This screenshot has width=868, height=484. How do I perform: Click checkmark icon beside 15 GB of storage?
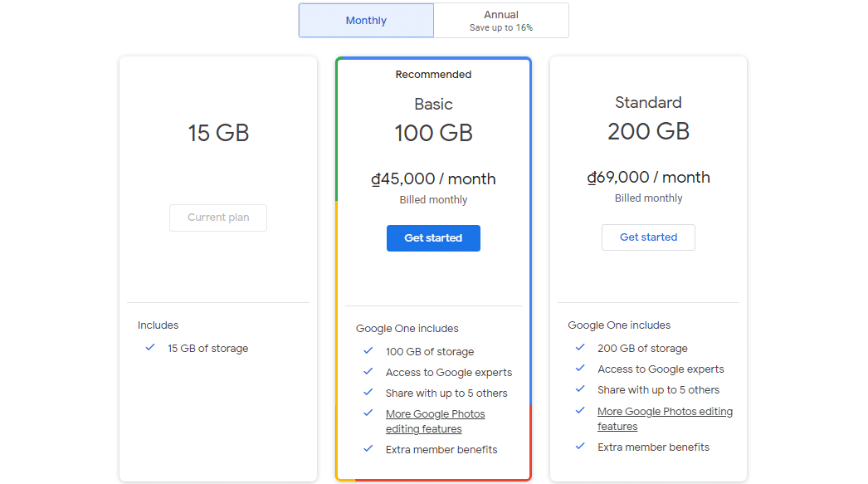tap(150, 348)
